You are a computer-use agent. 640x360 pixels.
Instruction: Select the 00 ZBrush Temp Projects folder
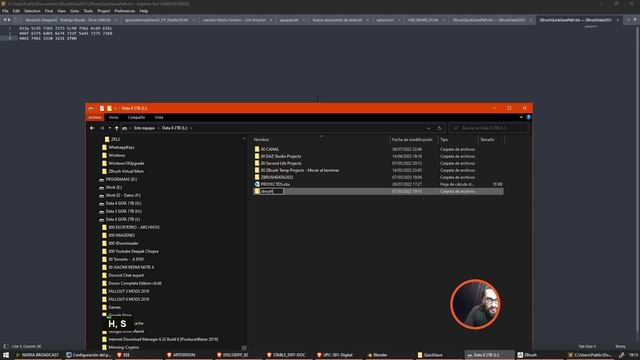[300, 170]
